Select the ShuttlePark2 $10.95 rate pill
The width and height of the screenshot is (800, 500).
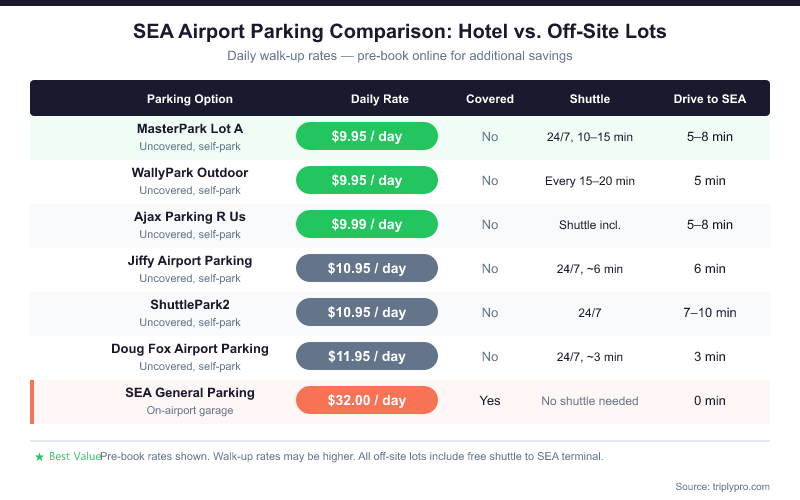(x=367, y=312)
